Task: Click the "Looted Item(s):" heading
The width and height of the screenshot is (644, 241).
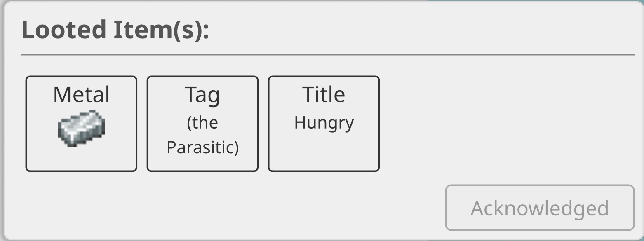Action: tap(115, 30)
